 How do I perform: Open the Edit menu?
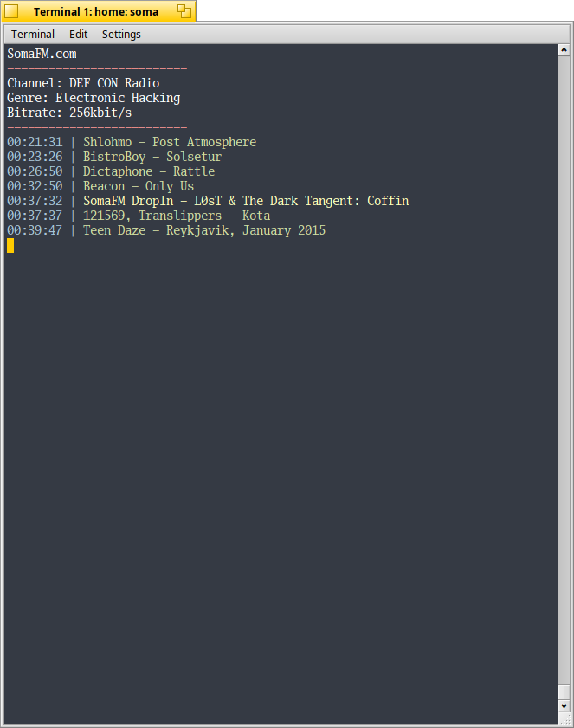pyautogui.click(x=78, y=34)
